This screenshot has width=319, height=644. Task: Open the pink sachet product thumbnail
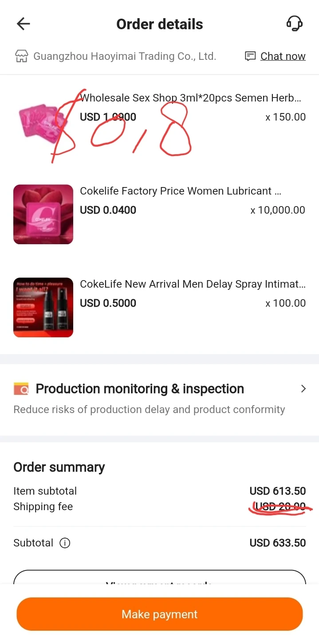coord(43,122)
